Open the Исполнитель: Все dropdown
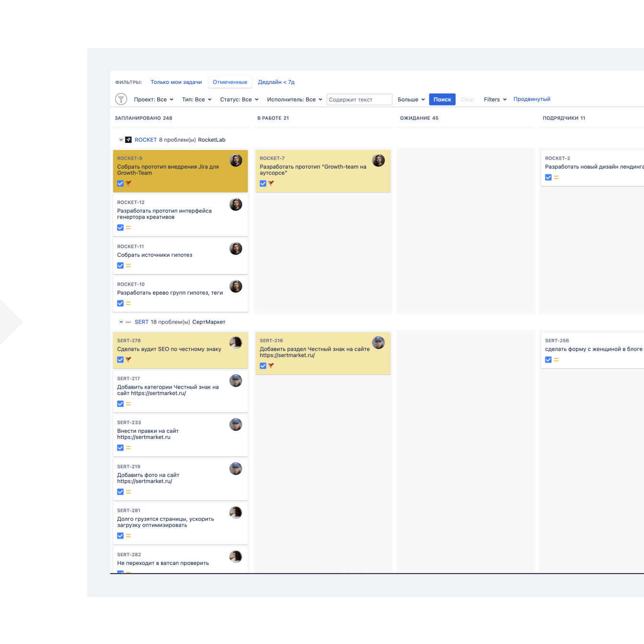Image resolution: width=644 pixels, height=644 pixels. (x=294, y=100)
